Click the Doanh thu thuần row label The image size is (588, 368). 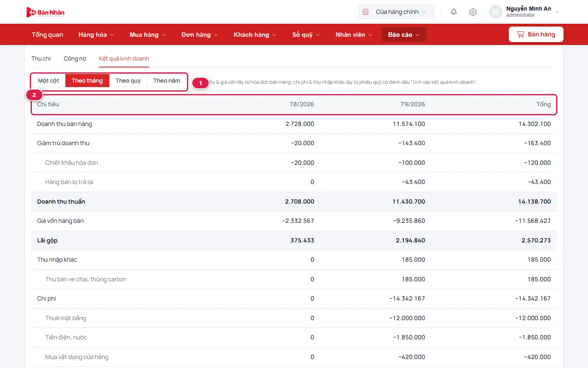(x=61, y=202)
